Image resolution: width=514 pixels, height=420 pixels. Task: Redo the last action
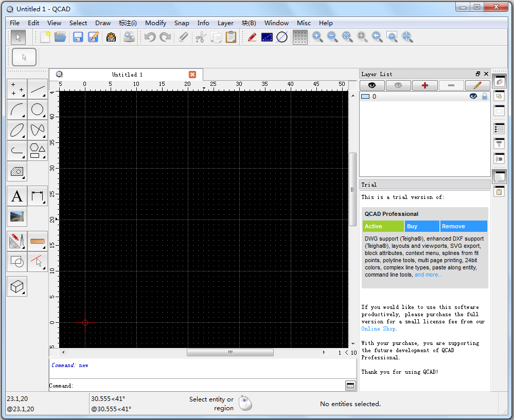(165, 37)
